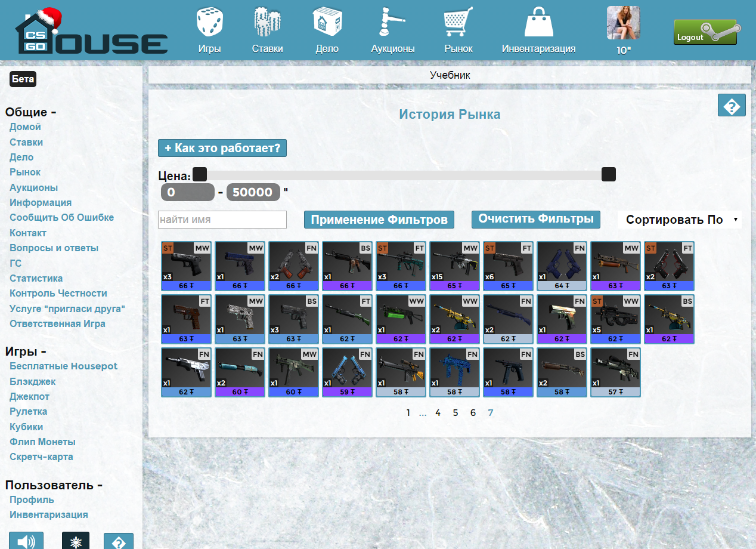Image resolution: width=756 pixels, height=549 pixels.
Task: Select the x6 ST FT pistol item
Action: click(509, 266)
